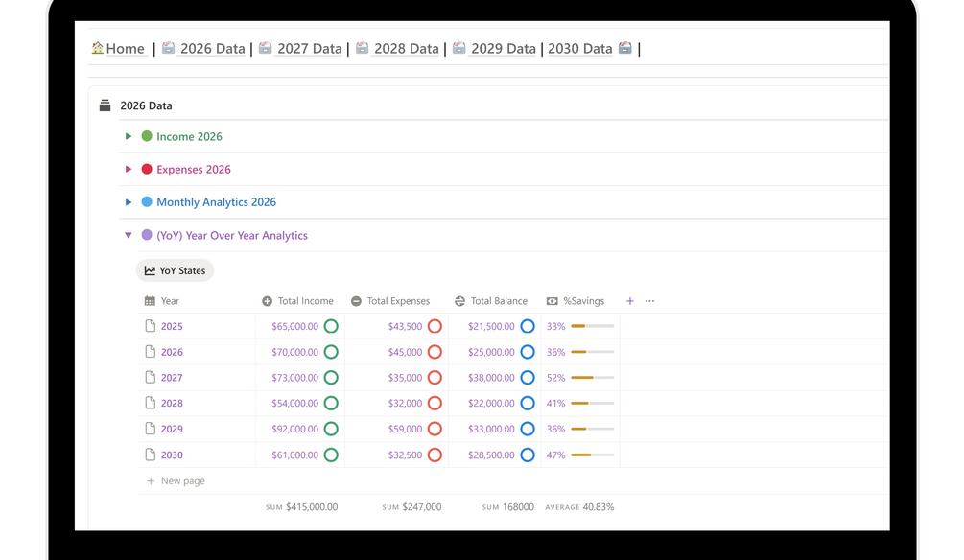Open the 2025 row page

point(172,326)
